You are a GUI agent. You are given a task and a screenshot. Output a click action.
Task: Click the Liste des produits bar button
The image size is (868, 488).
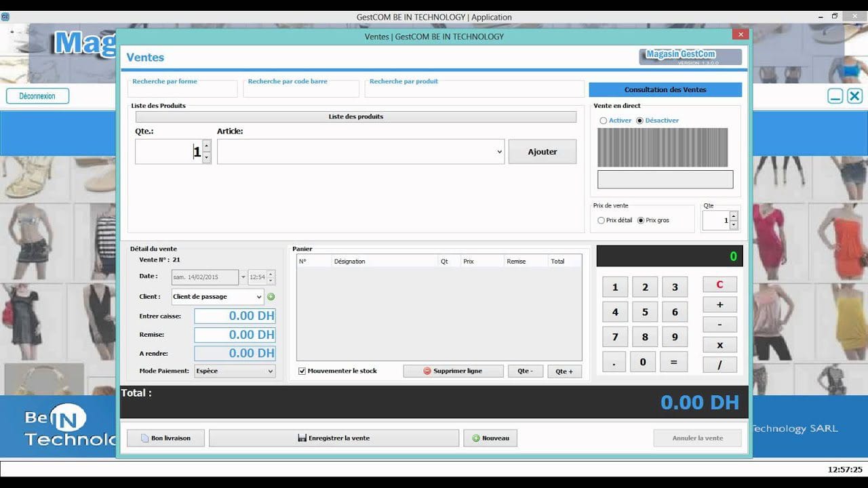click(356, 117)
